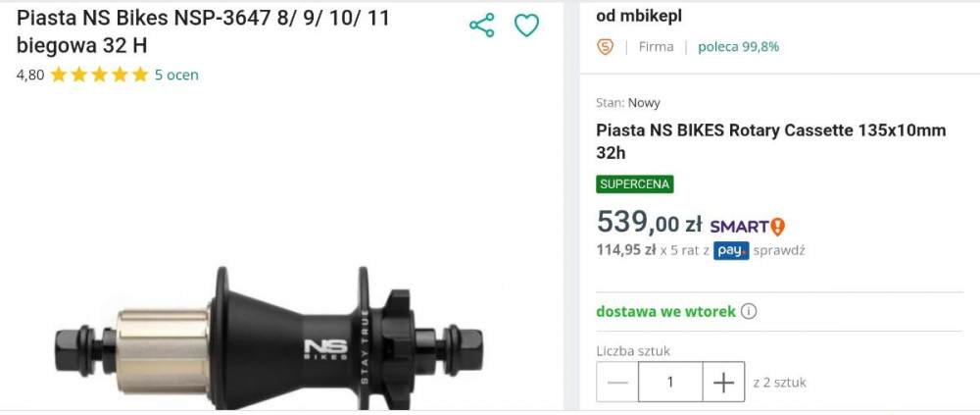Click the green SUPERCENA badge
980x415 pixels.
[635, 184]
